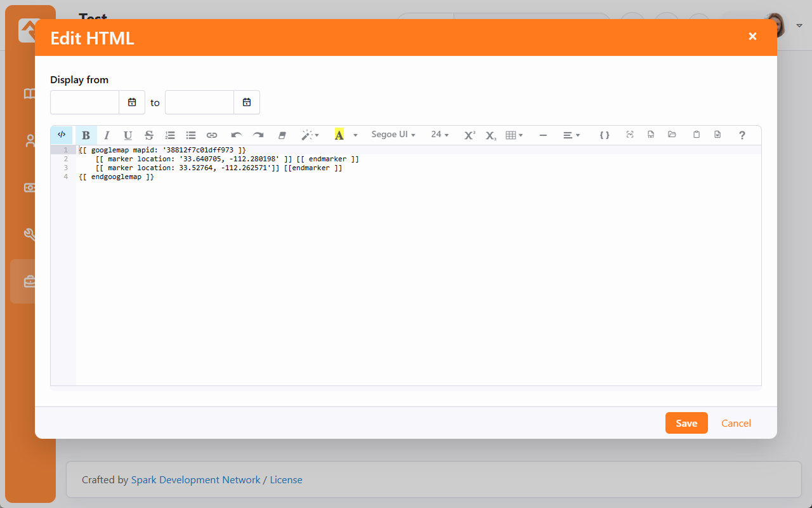This screenshot has width=812, height=508.
Task: Toggle the code view editor button
Action: [x=62, y=135]
